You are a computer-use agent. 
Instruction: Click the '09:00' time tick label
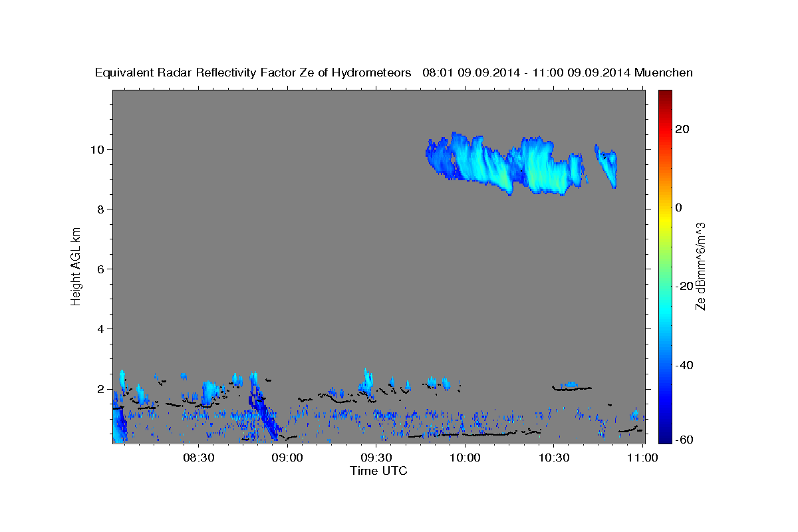tap(289, 458)
